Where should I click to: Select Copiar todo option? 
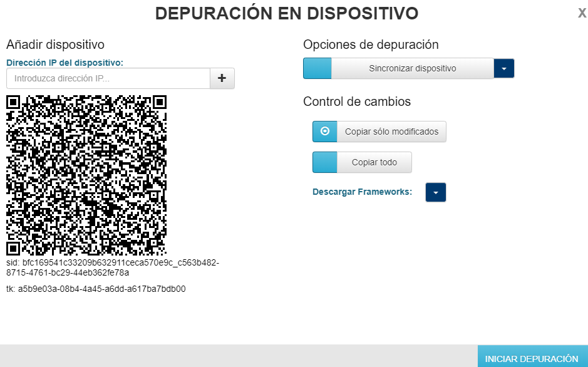point(362,162)
